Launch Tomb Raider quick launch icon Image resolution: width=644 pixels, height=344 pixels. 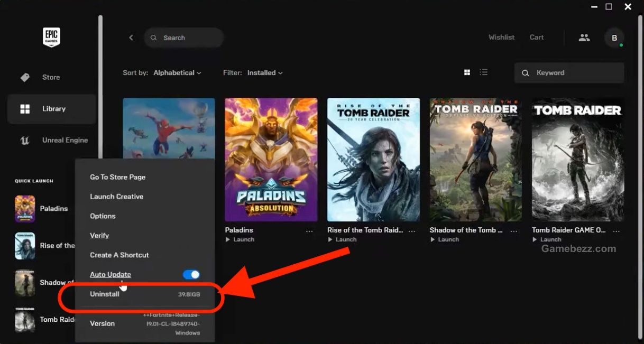(25, 320)
